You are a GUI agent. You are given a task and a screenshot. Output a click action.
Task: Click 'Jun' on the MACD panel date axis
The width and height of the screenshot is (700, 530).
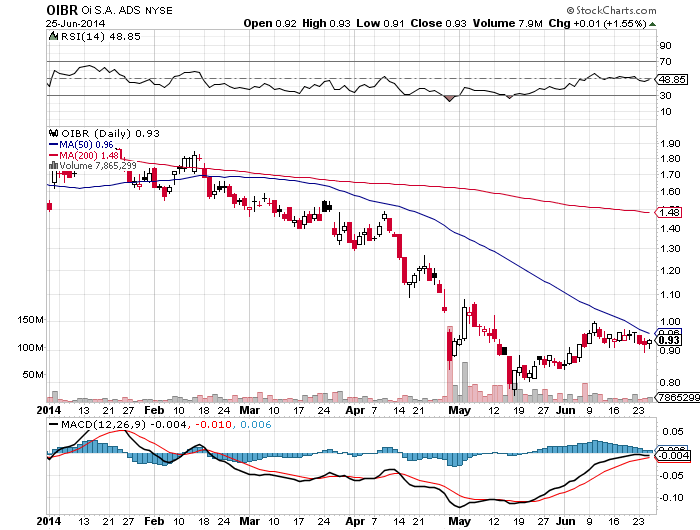click(x=566, y=521)
